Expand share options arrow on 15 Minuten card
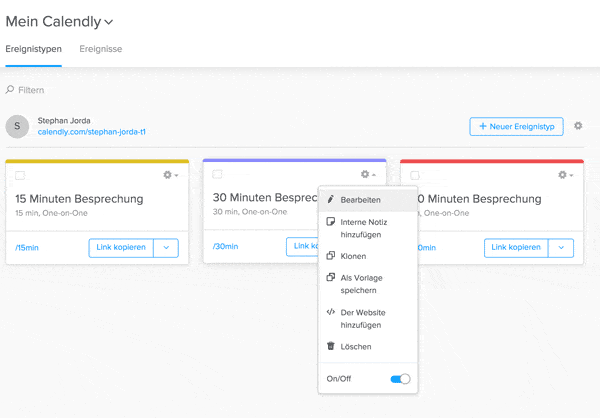The width and height of the screenshot is (600, 418). point(166,248)
